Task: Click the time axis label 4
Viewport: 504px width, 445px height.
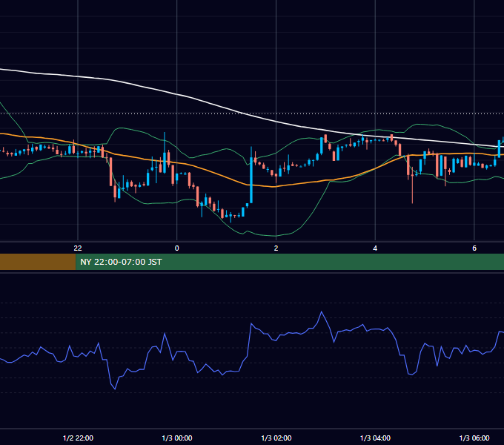Action: (x=375, y=248)
